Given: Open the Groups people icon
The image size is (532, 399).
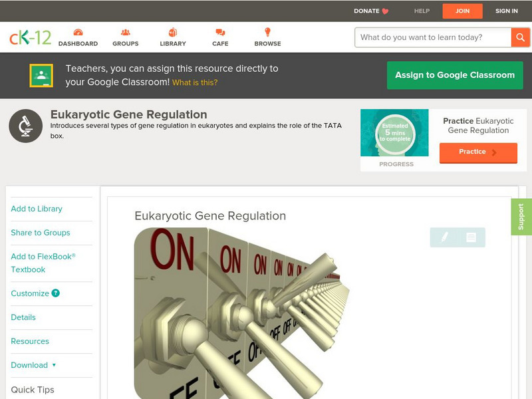Looking at the screenshot, I should click(125, 32).
